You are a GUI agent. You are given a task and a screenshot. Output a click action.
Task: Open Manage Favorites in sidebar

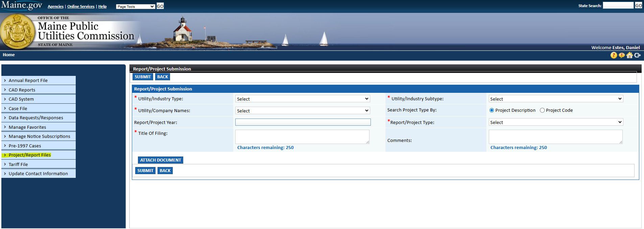[39, 127]
